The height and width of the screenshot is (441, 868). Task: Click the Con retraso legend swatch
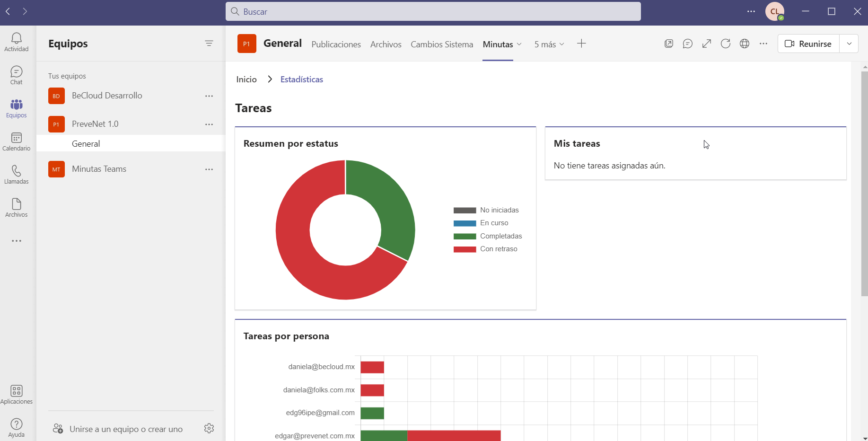465,249
